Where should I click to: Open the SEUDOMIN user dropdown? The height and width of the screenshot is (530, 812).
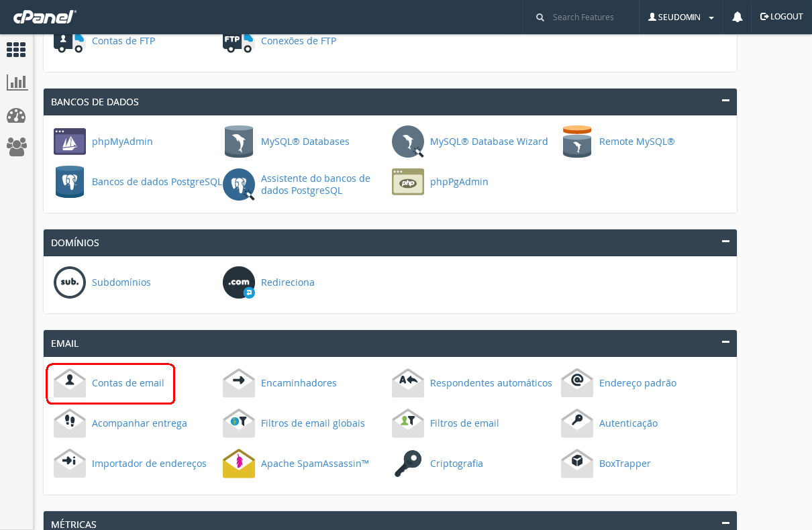click(681, 17)
